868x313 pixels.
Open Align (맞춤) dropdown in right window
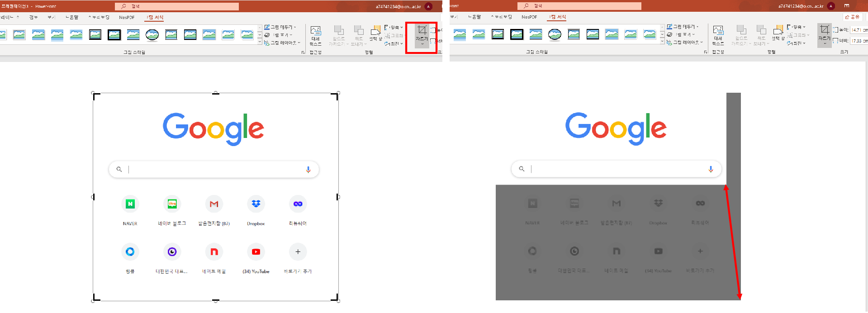tap(796, 27)
